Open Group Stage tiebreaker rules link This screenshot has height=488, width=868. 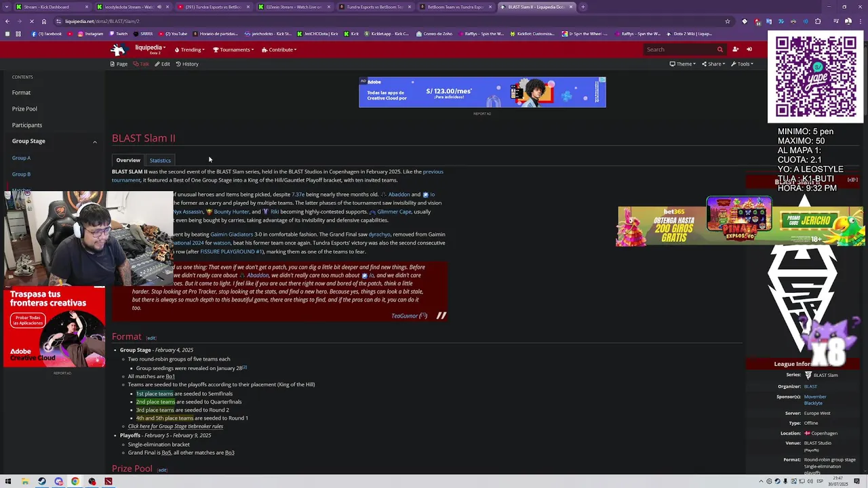pyautogui.click(x=176, y=426)
